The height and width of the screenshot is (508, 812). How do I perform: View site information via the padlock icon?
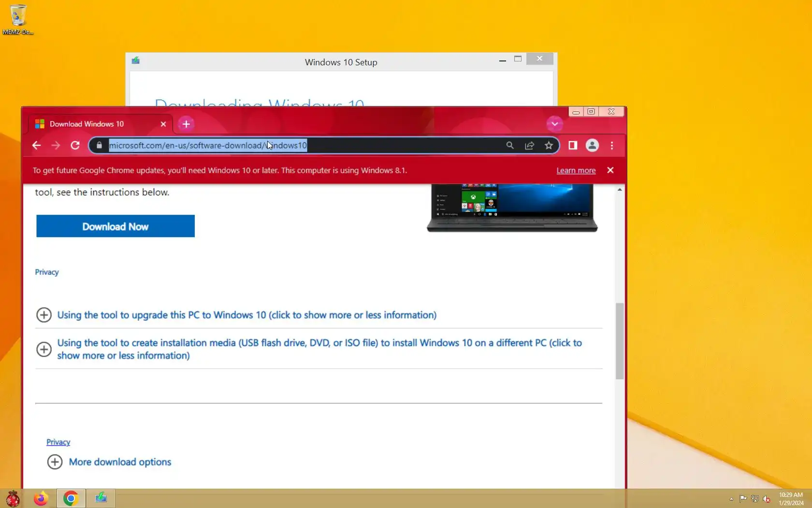[99, 146]
